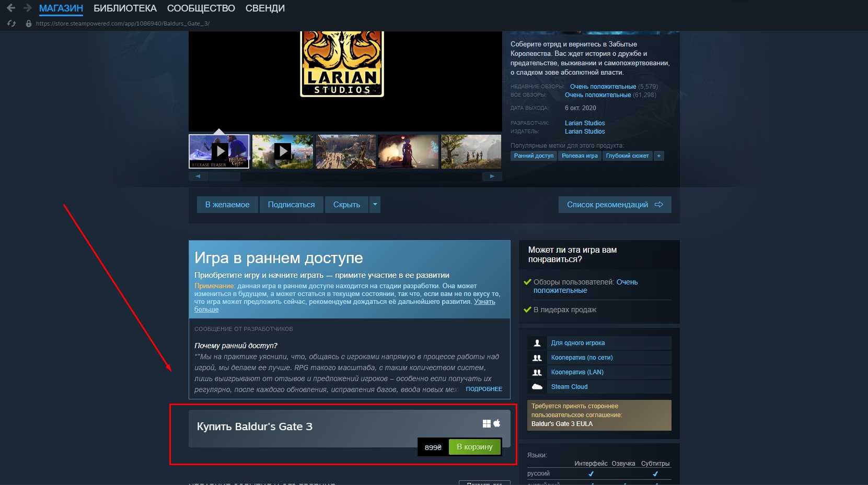Click the LAN co-op people icon
Screen dimensions: 868x485
tap(537, 372)
